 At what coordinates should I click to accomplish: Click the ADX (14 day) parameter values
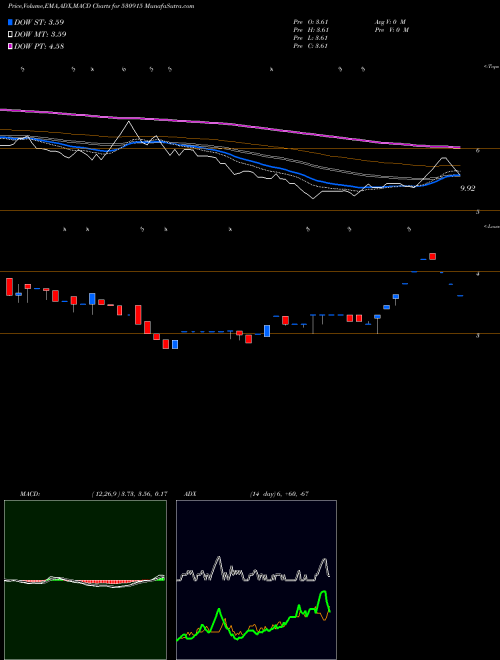(279, 494)
